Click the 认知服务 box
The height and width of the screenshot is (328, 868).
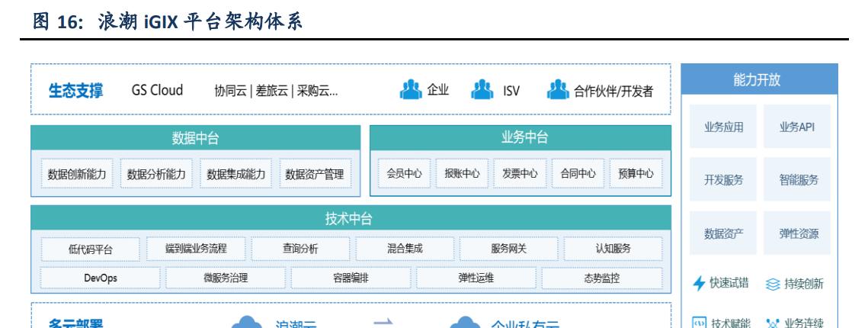coord(613,249)
